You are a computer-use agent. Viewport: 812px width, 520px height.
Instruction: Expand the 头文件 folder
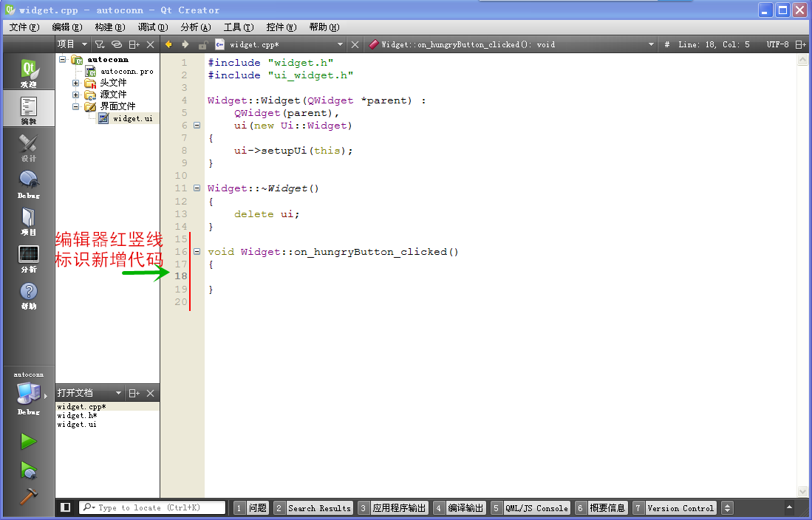[x=75, y=83]
